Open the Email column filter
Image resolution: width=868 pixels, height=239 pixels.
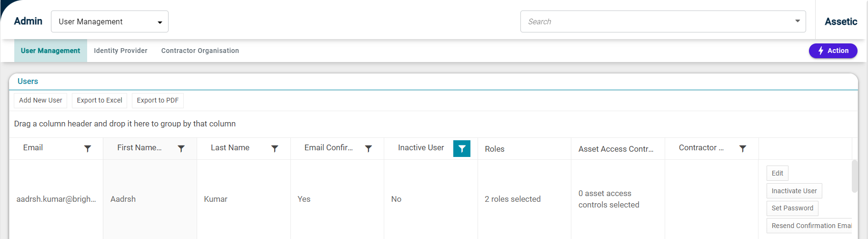coord(88,149)
